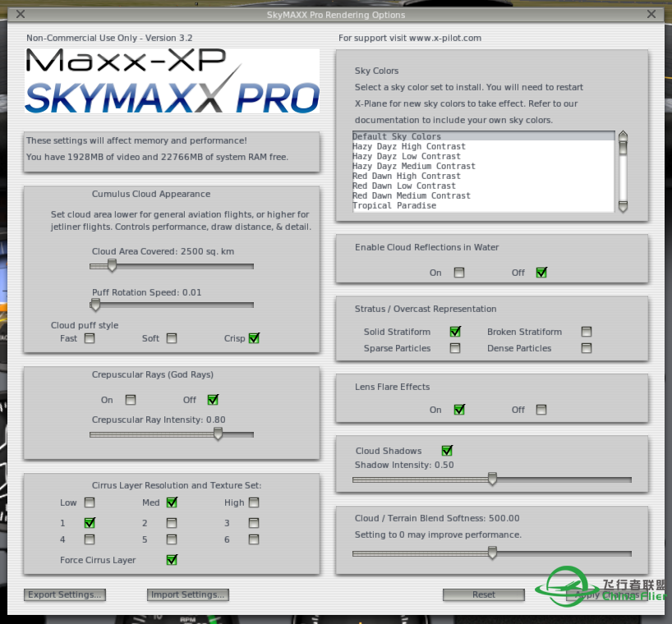The height and width of the screenshot is (624, 672).
Task: Click the Apply Changes button
Action: [x=607, y=594]
